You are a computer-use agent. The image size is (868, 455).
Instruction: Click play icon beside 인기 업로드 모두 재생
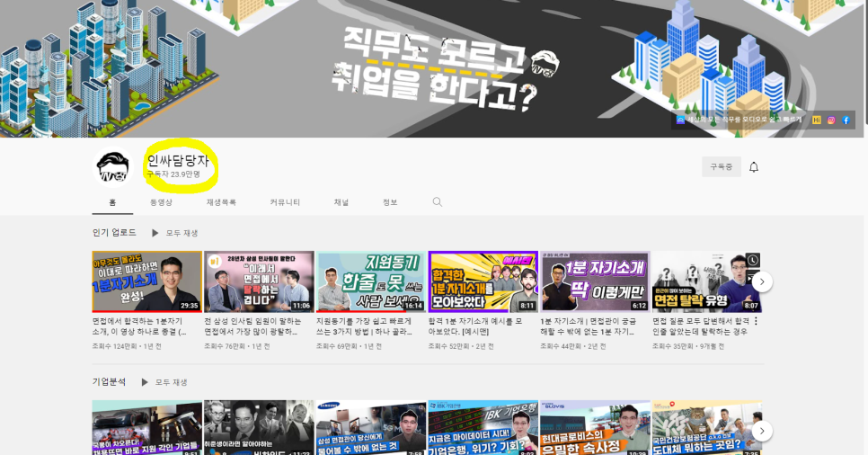(x=155, y=233)
